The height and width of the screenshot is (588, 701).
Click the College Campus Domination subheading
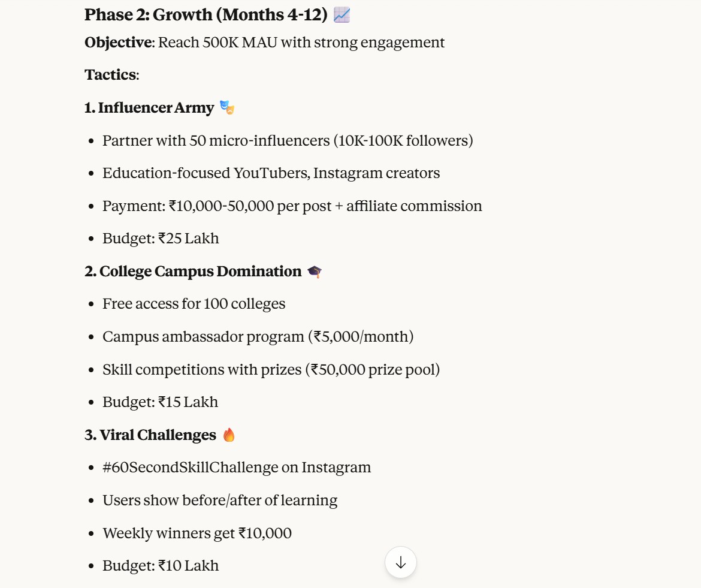(193, 272)
